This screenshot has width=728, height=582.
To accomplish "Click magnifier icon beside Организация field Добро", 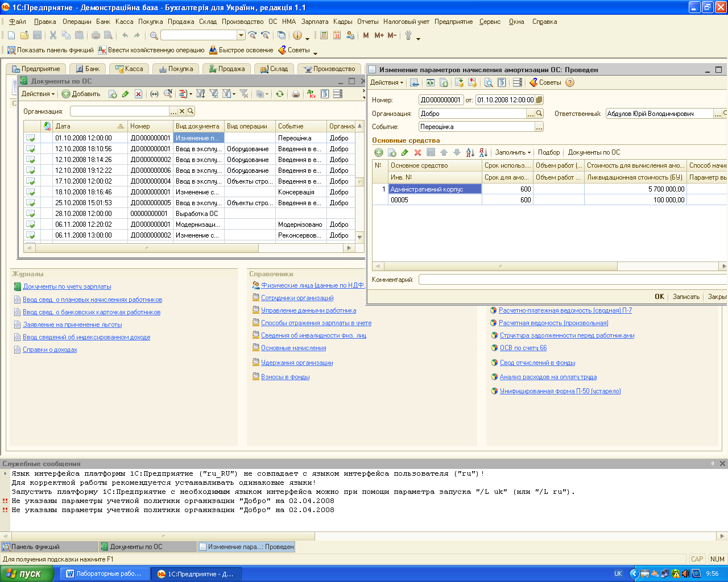I will [x=539, y=113].
